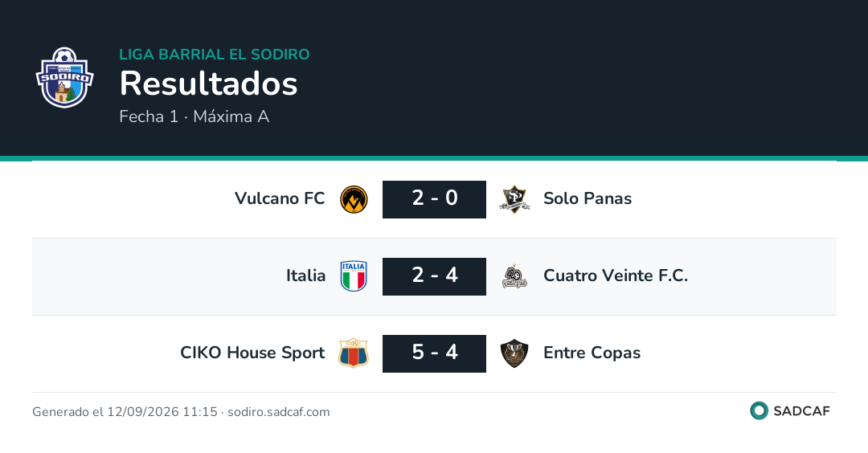Click the Liga Barrial El Sodiro shield logo
The image size is (868, 453).
pyautogui.click(x=64, y=77)
